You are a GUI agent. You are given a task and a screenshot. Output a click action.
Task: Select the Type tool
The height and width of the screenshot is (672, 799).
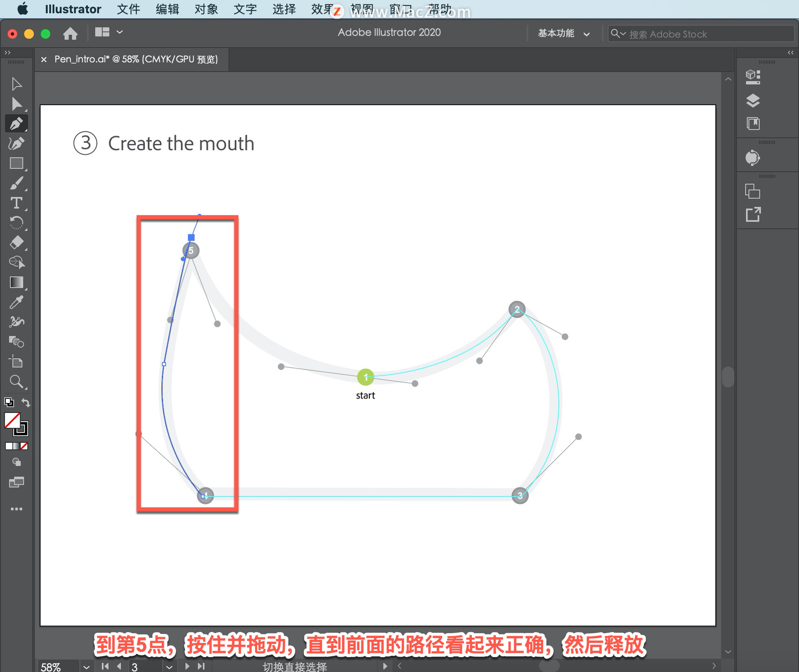coord(16,203)
